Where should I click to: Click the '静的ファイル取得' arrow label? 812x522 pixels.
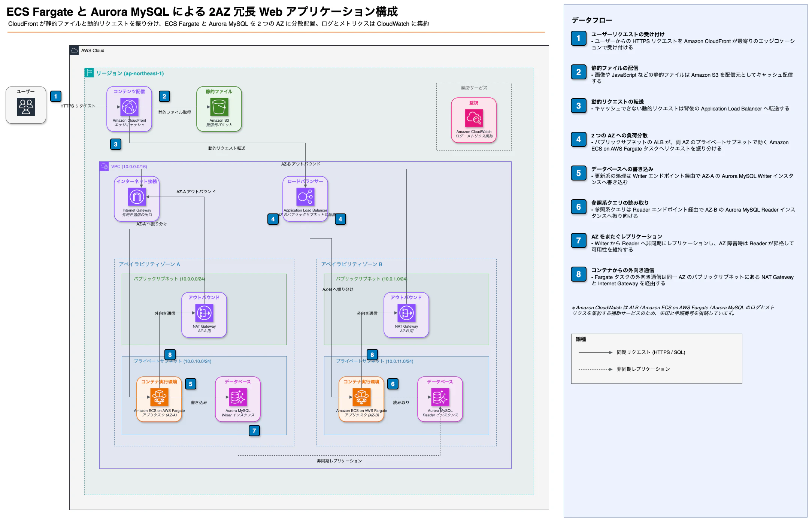point(175,112)
